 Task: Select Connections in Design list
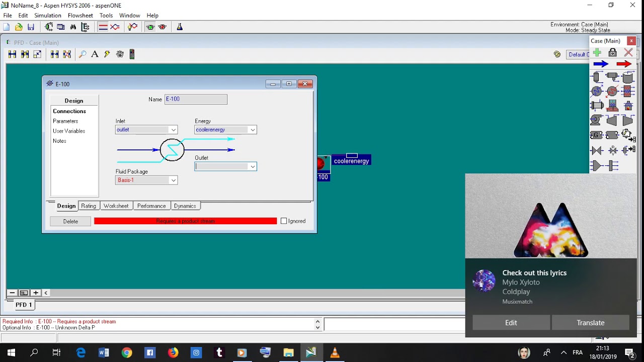tap(69, 111)
